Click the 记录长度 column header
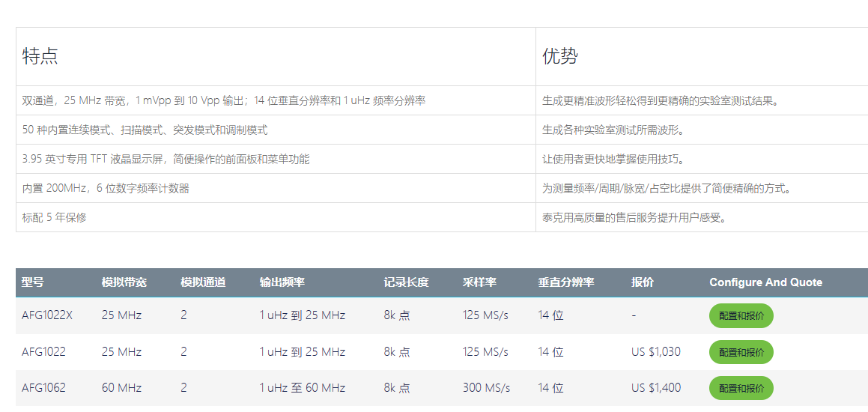 click(406, 282)
